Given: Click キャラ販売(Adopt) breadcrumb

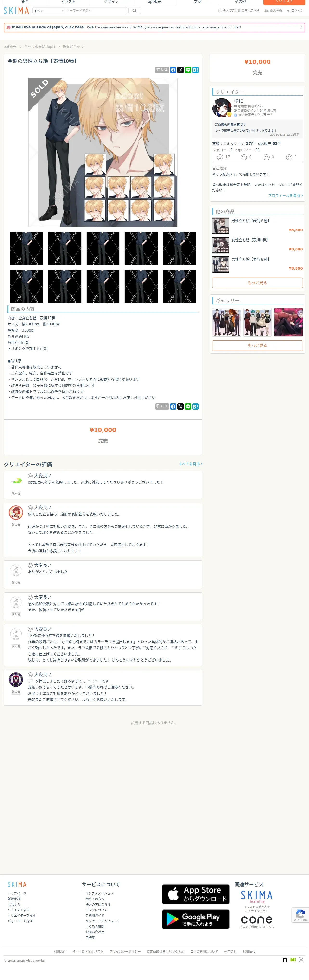Looking at the screenshot, I should 39,47.
